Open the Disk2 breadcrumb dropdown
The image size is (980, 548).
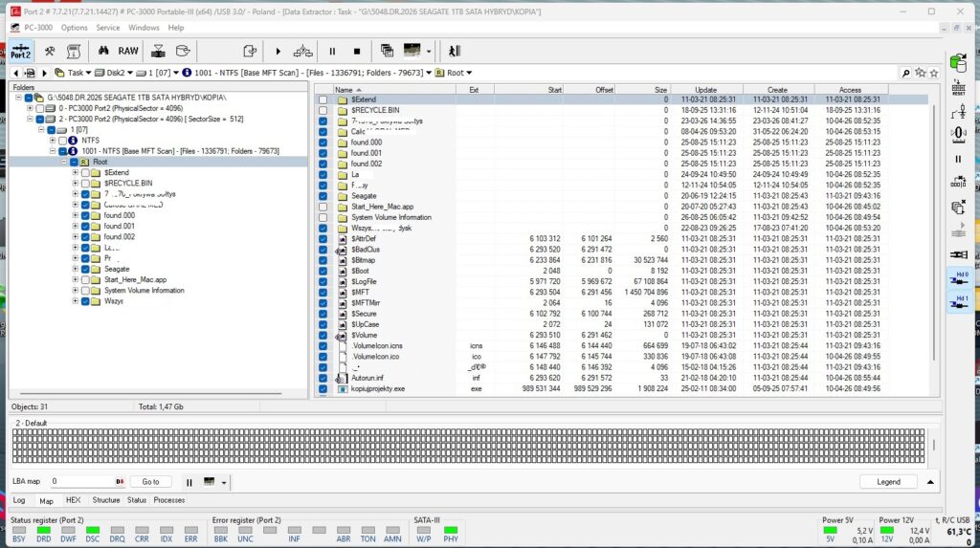(130, 73)
